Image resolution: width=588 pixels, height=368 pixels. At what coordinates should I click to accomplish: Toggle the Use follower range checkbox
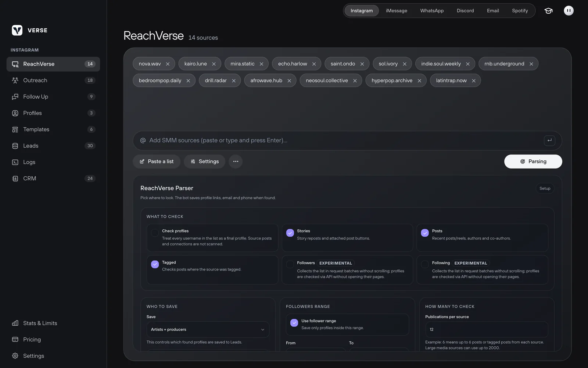[x=294, y=323]
